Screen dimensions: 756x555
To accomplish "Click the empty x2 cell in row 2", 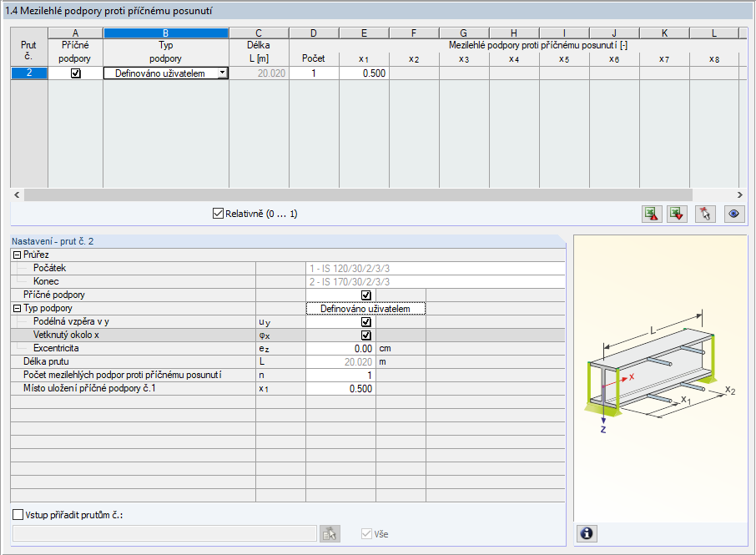I will click(414, 73).
